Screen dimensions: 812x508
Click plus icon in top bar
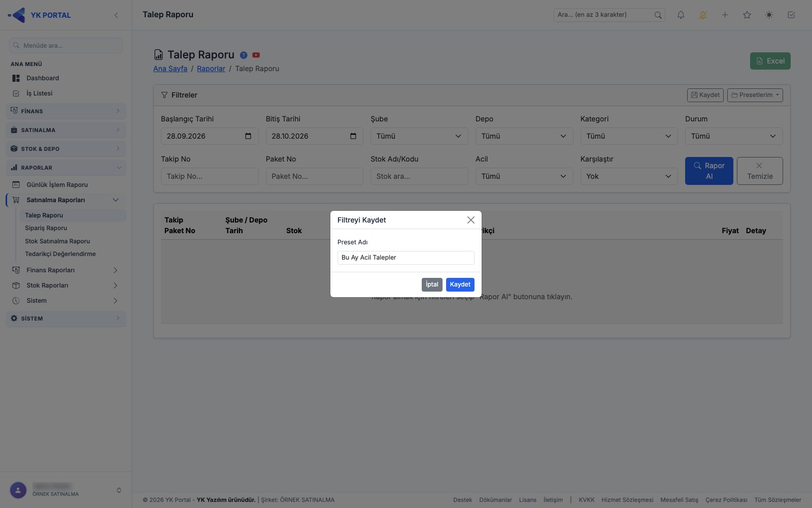tap(725, 15)
